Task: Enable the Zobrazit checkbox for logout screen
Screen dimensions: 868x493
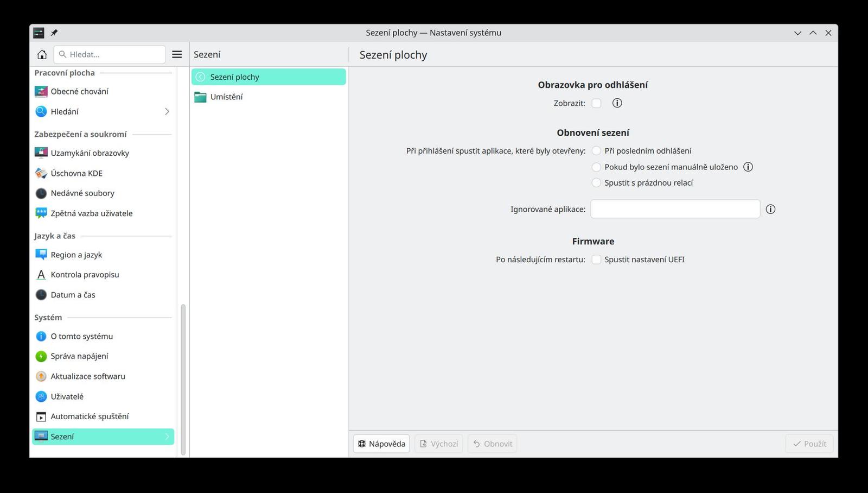Action: [x=596, y=103]
